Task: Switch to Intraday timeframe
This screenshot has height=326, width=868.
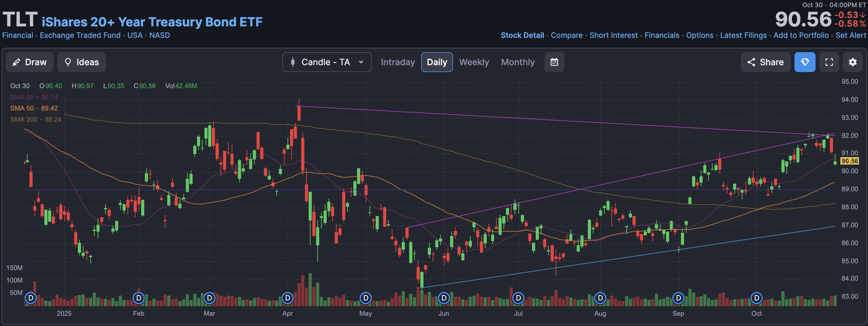Action: [x=398, y=62]
